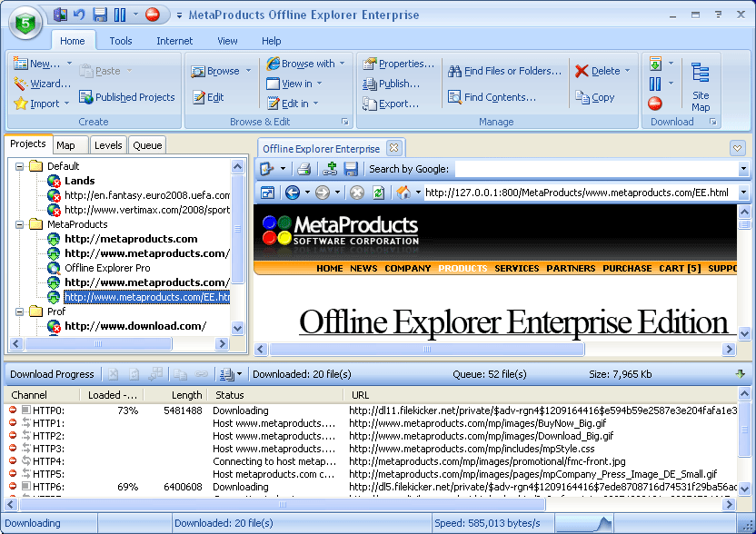
Task: Click the print icon in the browser toolbar
Action: pos(304,169)
